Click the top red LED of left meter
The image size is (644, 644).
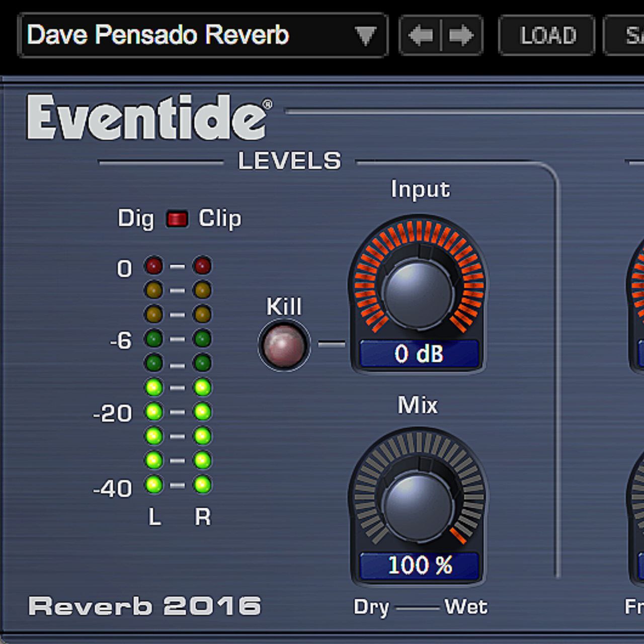tap(153, 265)
